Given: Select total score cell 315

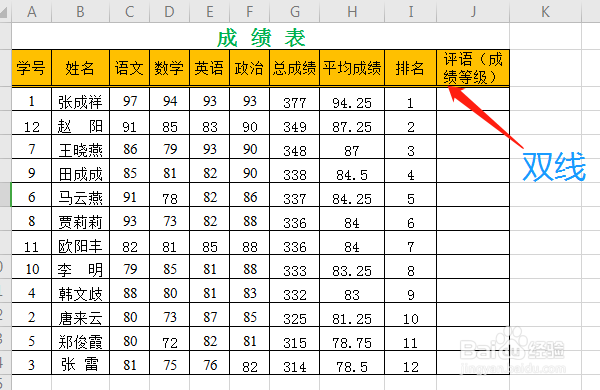Looking at the screenshot, I should pyautogui.click(x=295, y=339).
